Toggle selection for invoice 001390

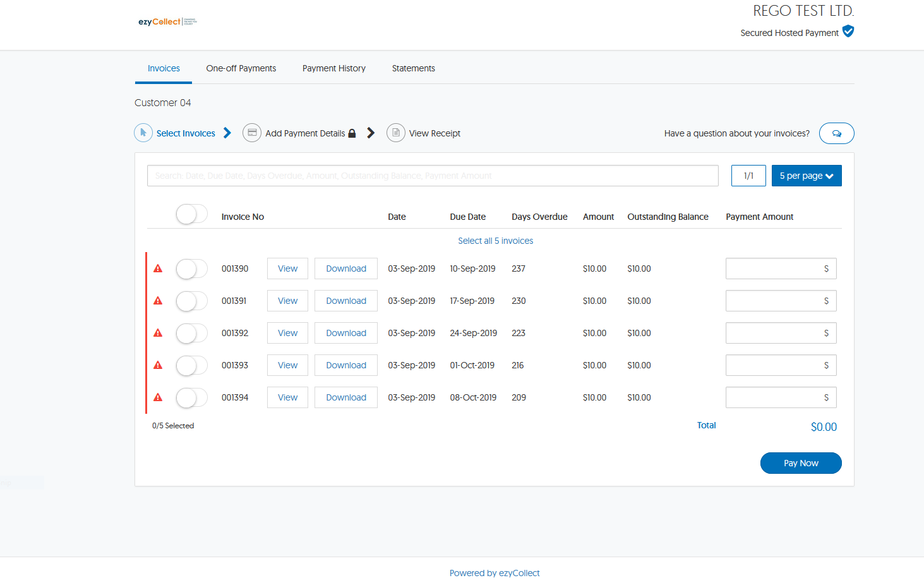191,269
